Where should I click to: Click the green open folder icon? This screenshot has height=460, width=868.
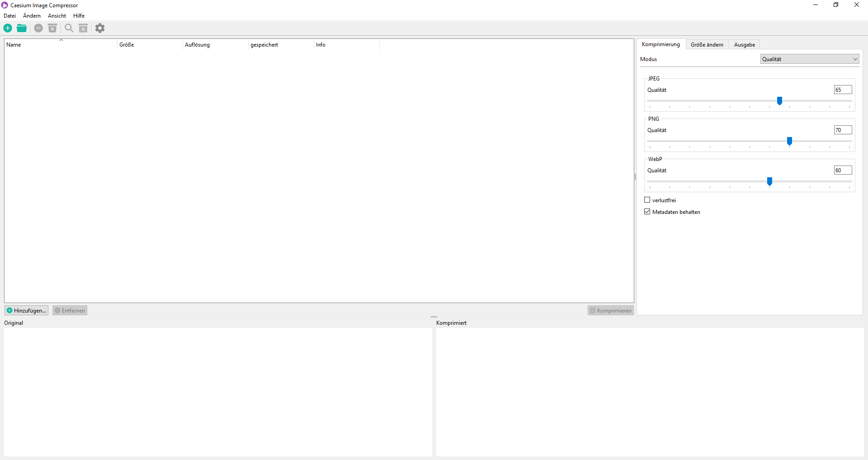[22, 28]
